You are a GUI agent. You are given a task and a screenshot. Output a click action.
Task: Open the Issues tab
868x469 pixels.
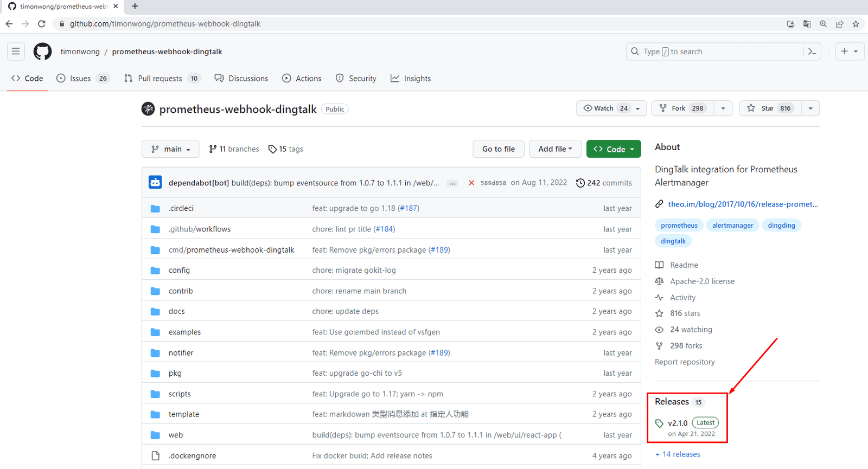click(83, 79)
